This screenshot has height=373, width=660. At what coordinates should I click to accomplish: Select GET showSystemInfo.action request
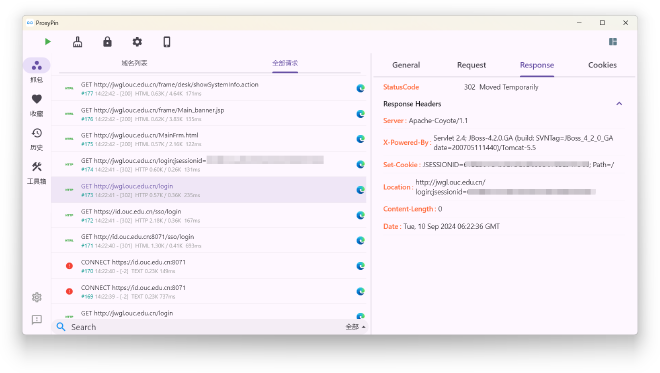(x=209, y=88)
